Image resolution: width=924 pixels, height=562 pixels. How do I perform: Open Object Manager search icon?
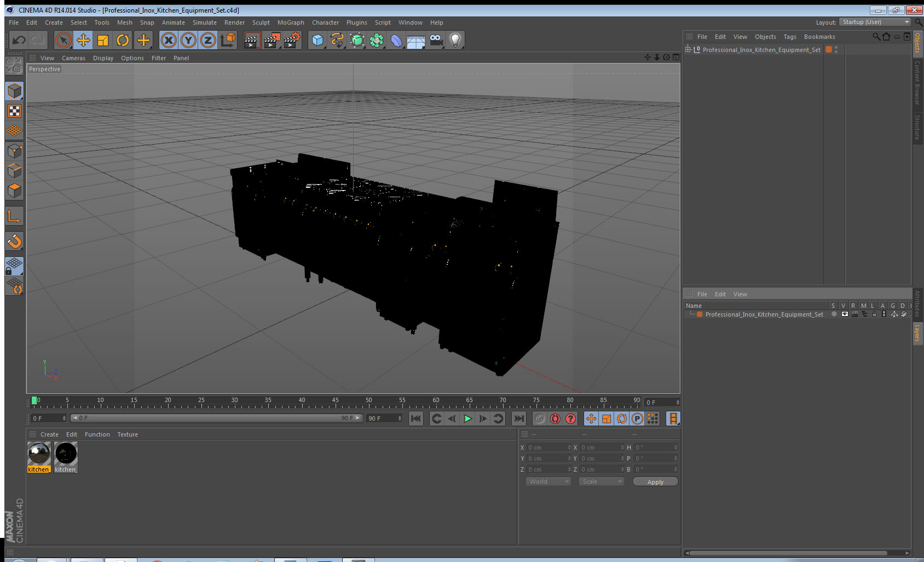pos(876,37)
